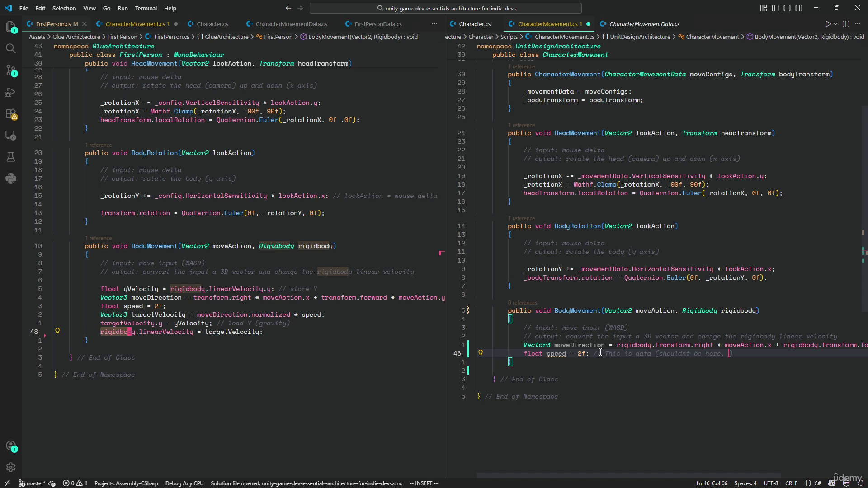
Task: Open the Source Control view in the activity bar
Action: pyautogui.click(x=11, y=70)
